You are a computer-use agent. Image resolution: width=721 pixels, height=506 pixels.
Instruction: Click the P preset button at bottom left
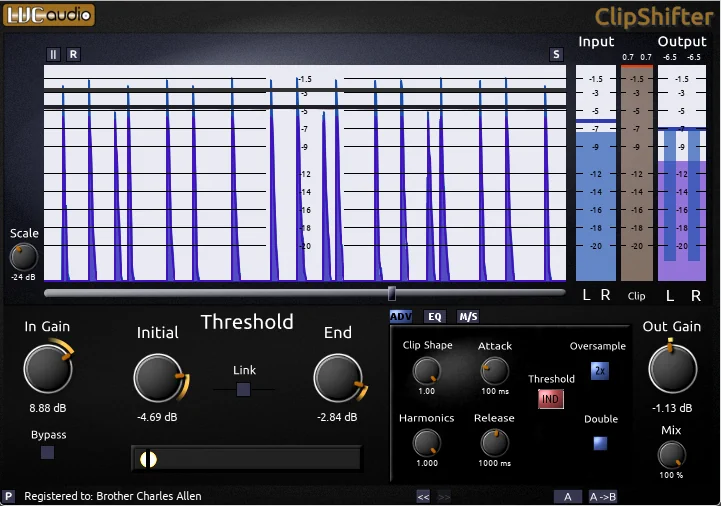(x=8, y=496)
